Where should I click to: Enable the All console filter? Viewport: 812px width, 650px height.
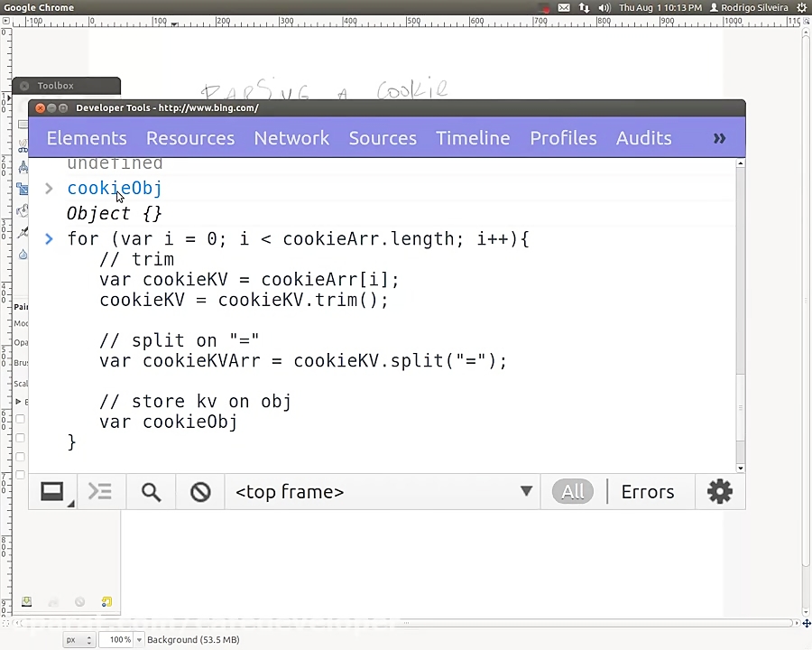click(572, 491)
